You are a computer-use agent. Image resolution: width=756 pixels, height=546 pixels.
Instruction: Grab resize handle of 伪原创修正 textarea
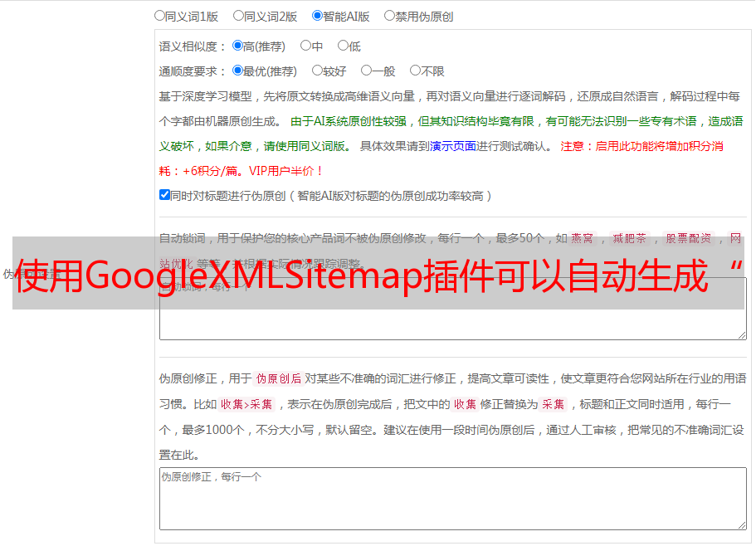(742, 525)
